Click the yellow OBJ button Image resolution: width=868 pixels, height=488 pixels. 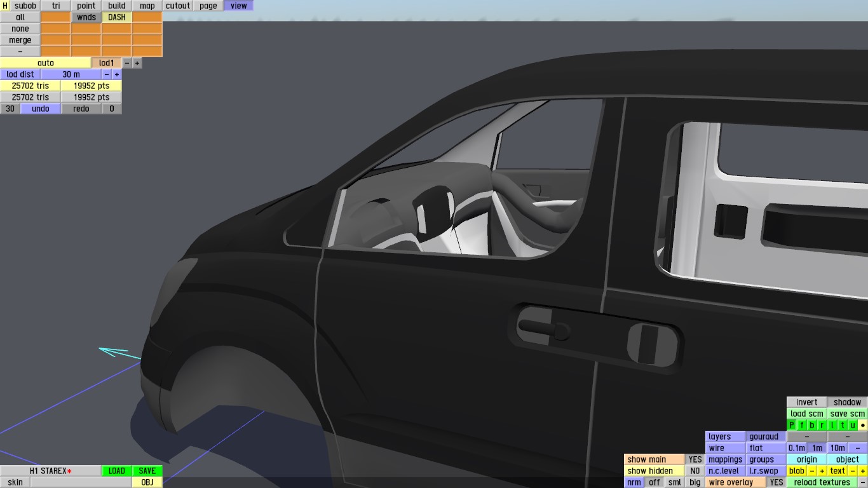147,482
